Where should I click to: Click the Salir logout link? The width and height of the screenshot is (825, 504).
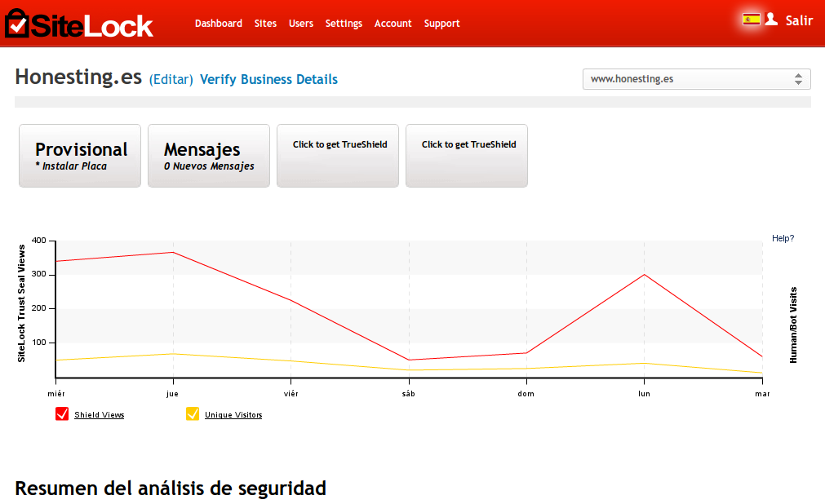pos(799,21)
